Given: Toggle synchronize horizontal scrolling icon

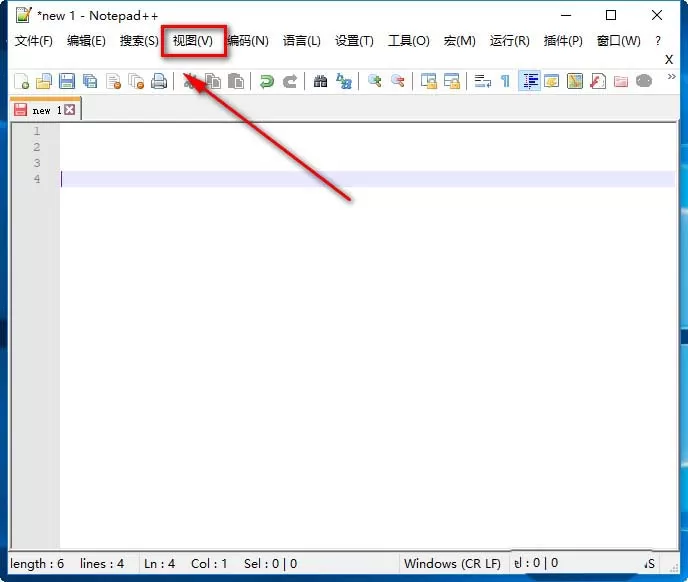Looking at the screenshot, I should coord(452,82).
